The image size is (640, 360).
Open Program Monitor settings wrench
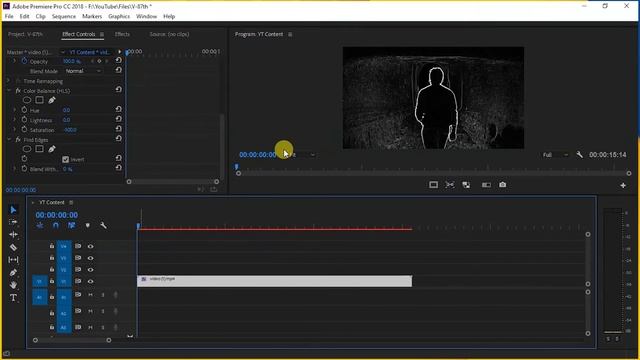(579, 155)
